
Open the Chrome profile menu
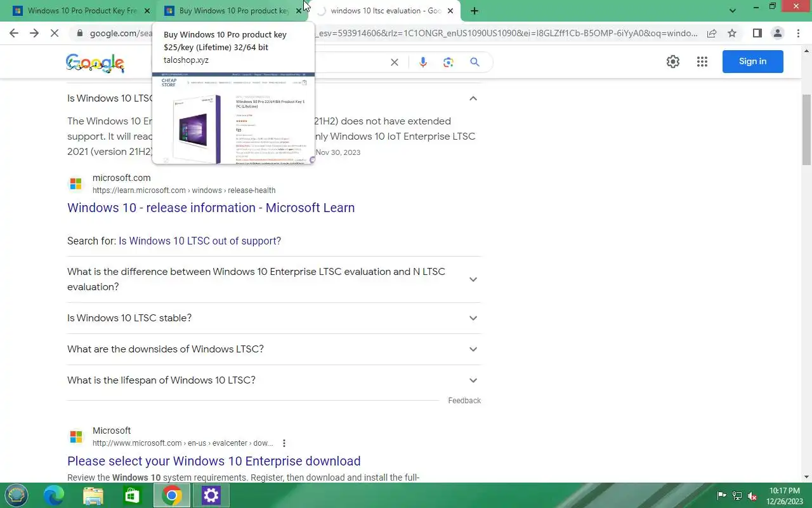pos(777,34)
